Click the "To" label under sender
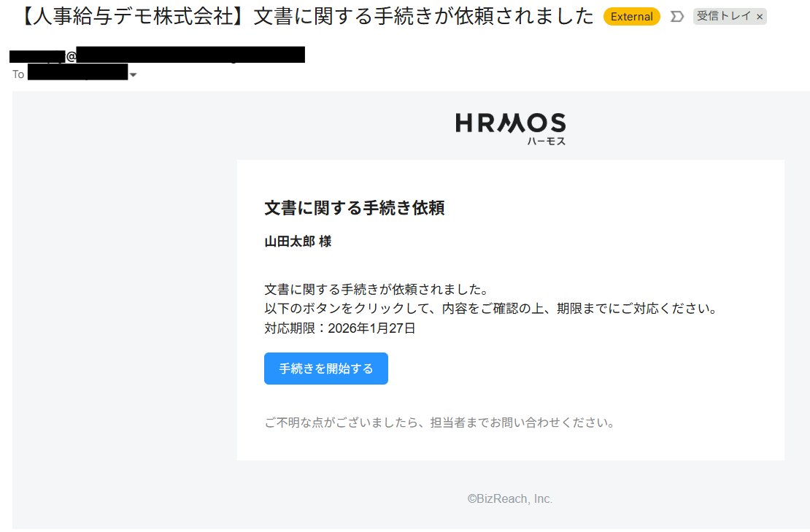The image size is (810, 532). [x=18, y=74]
